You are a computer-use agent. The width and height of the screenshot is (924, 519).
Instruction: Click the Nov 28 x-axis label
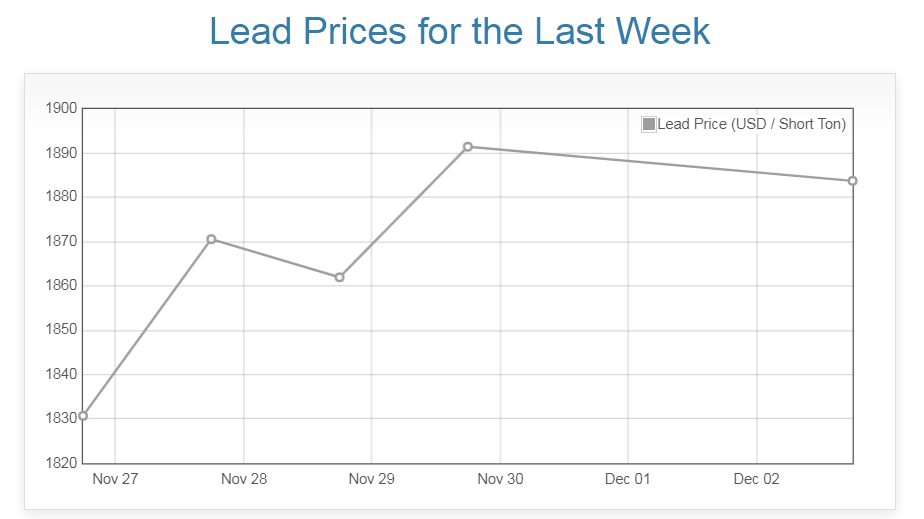tap(244, 479)
